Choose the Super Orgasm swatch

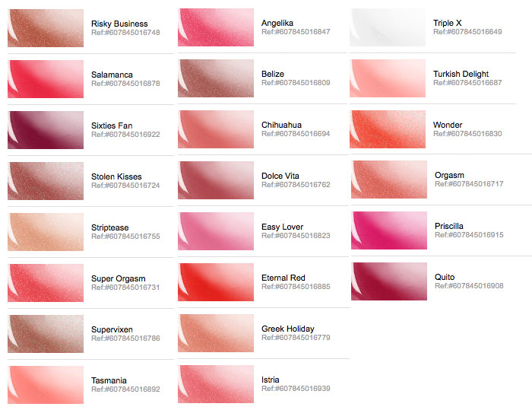46,283
